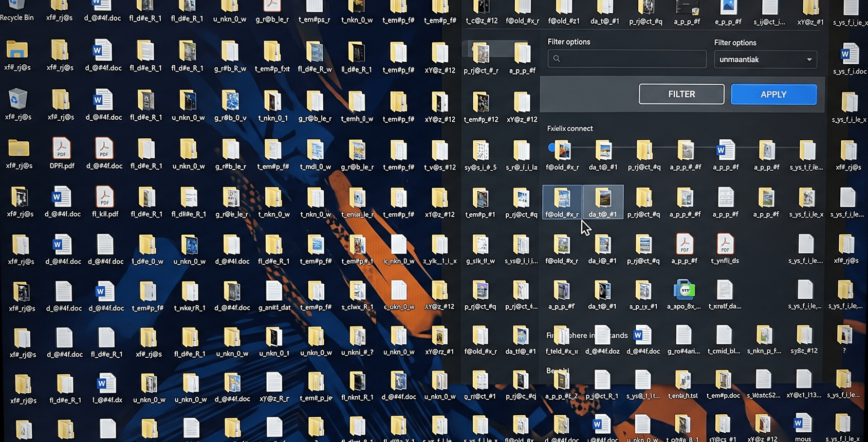Open the t_enial_le_r folder

click(357, 198)
